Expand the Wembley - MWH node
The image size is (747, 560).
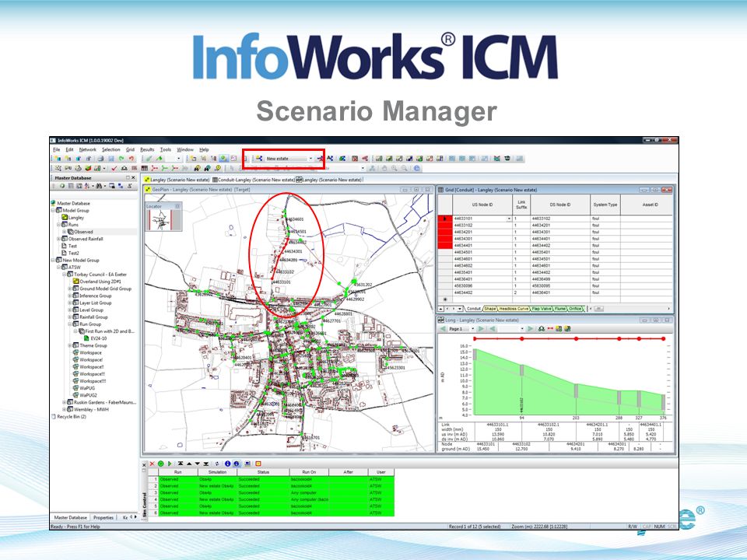tap(65, 410)
